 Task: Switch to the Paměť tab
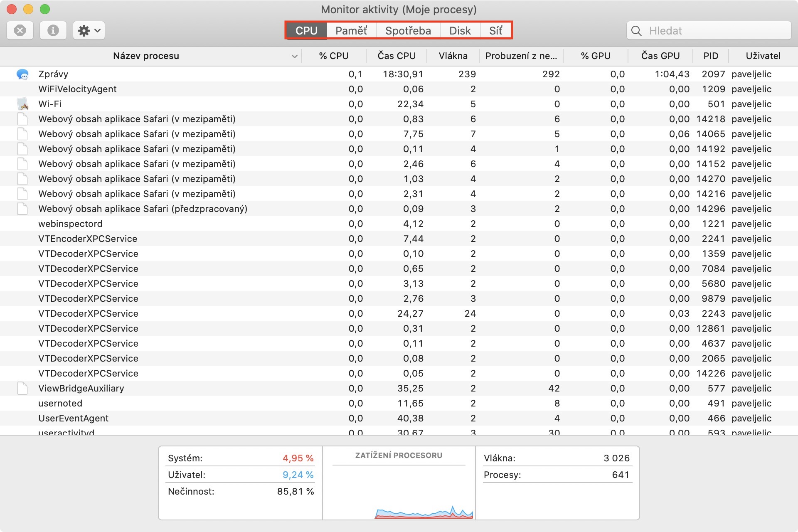(x=351, y=31)
